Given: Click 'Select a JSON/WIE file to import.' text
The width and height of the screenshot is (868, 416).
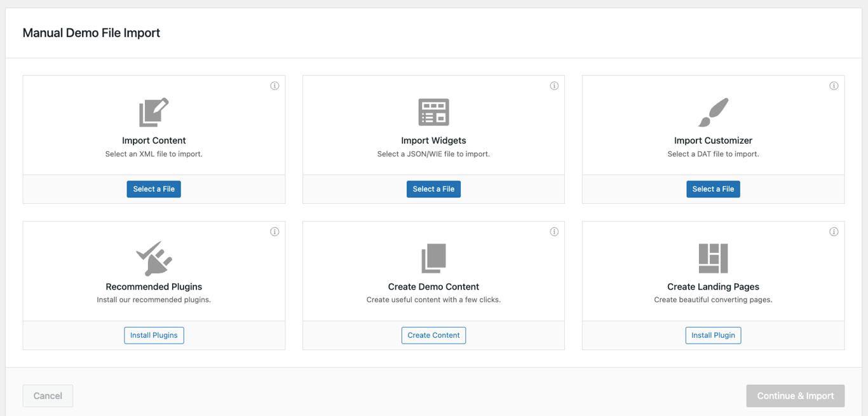Looking at the screenshot, I should click(x=433, y=154).
